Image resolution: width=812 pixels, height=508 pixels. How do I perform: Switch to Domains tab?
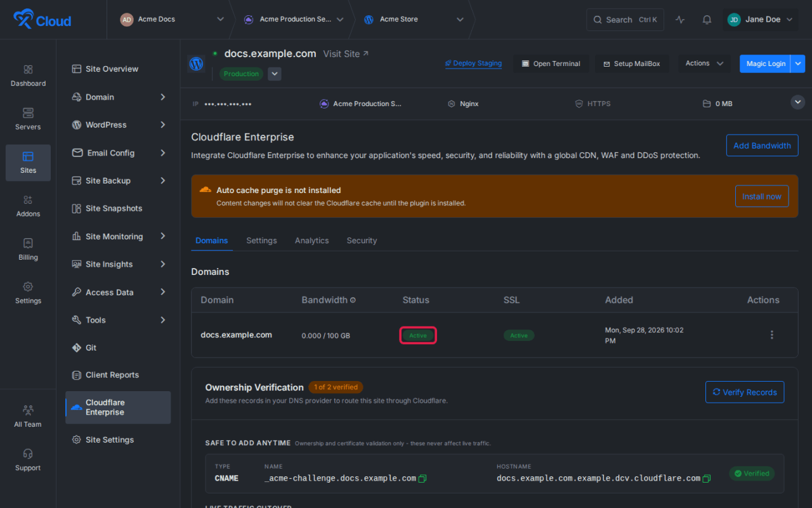click(x=212, y=241)
